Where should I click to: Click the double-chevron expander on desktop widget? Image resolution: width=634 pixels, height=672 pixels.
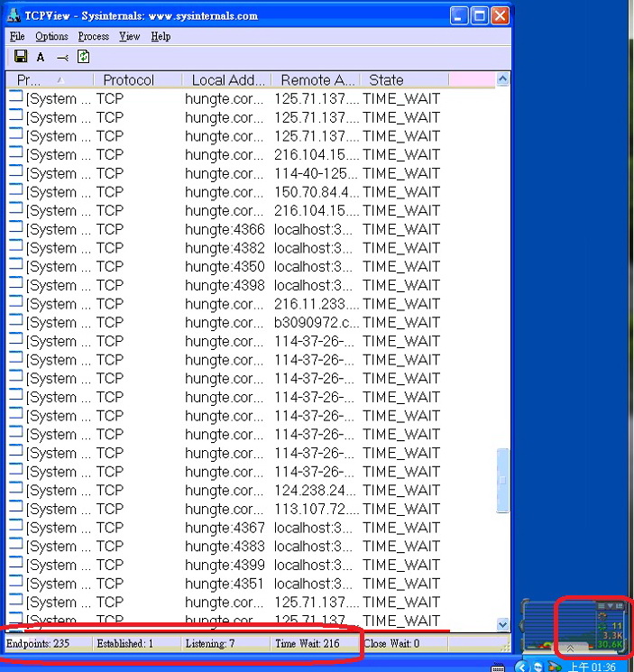pos(570,649)
